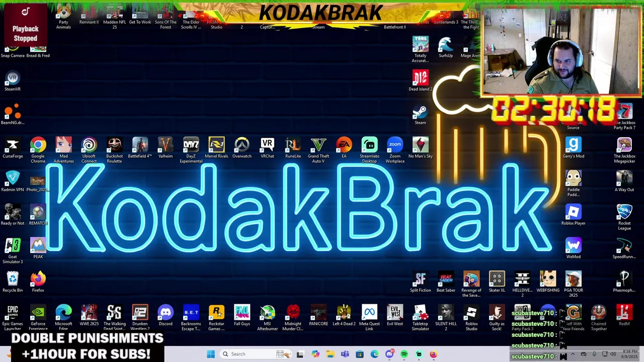
Task: Launch Microsoft Edge desktop shortcut
Action: tap(63, 318)
